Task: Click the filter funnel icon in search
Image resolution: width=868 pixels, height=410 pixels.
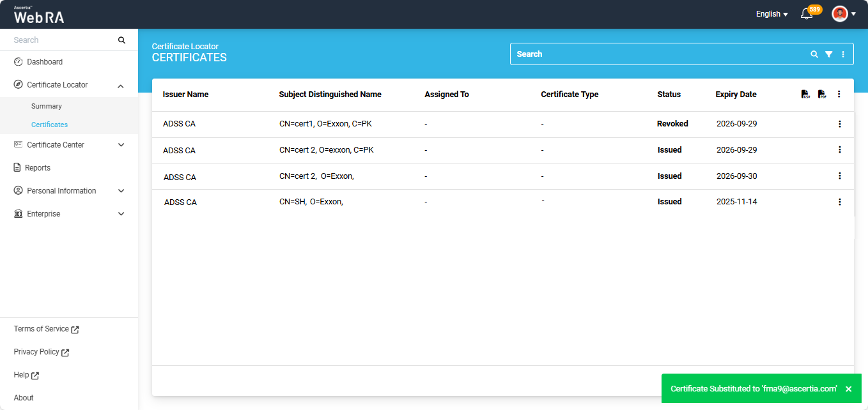Action: pyautogui.click(x=828, y=54)
